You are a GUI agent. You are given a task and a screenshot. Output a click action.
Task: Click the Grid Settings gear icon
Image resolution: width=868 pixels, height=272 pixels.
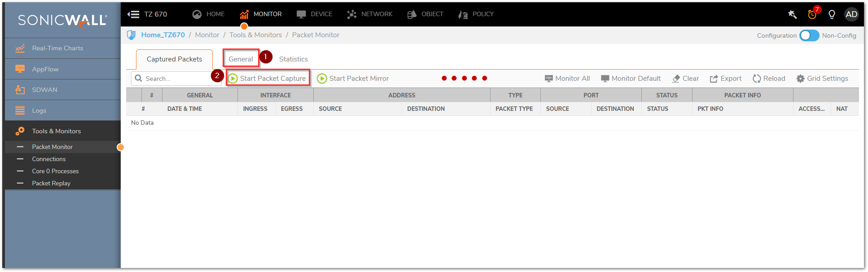click(x=801, y=79)
